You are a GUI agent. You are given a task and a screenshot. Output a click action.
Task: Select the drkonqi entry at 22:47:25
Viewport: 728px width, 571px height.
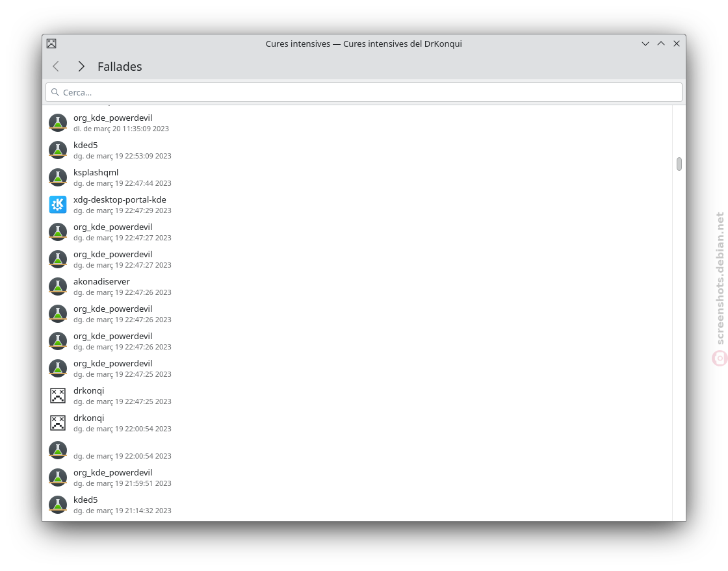[x=357, y=396]
